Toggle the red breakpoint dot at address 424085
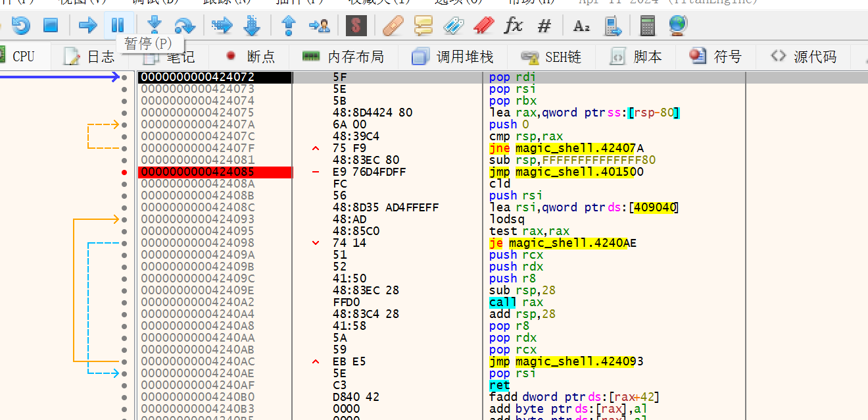Viewport: 868px width, 420px height. pyautogui.click(x=124, y=172)
